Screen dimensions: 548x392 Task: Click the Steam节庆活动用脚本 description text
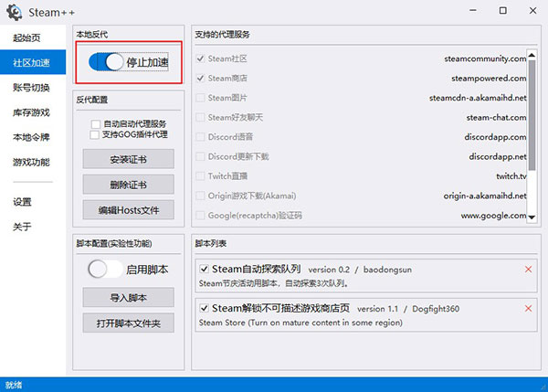(x=273, y=283)
